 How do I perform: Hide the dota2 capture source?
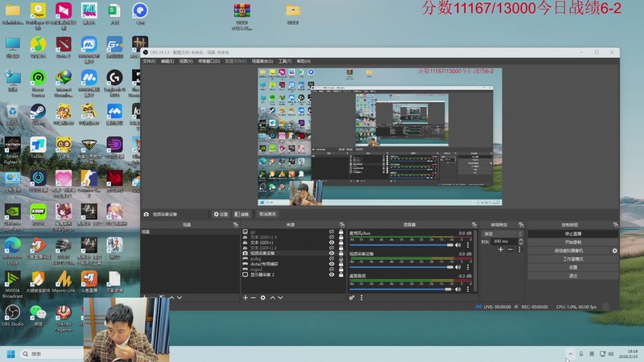click(x=332, y=264)
